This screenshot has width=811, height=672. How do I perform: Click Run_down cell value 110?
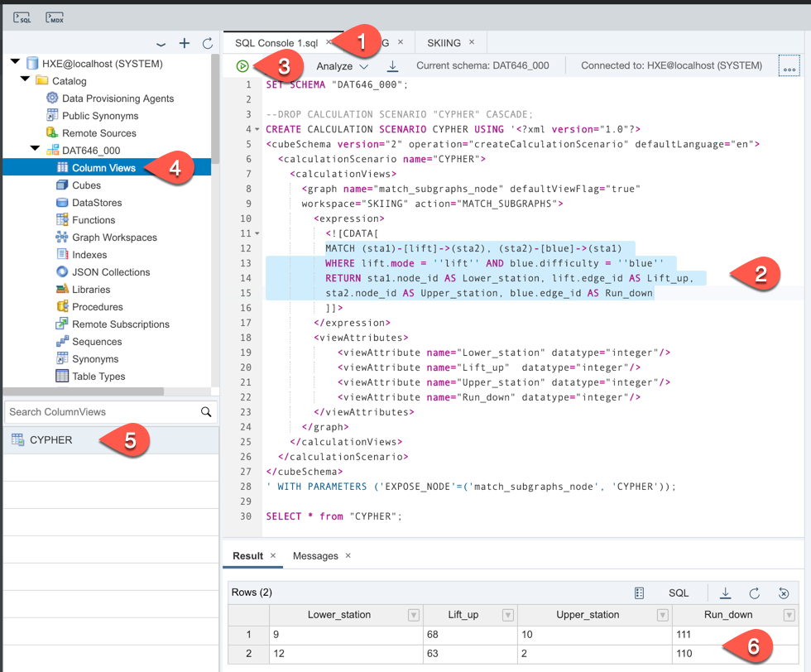[x=684, y=653]
